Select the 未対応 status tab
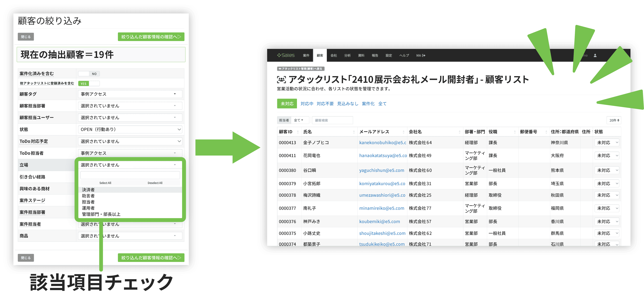The height and width of the screenshot is (295, 644). 287,103
